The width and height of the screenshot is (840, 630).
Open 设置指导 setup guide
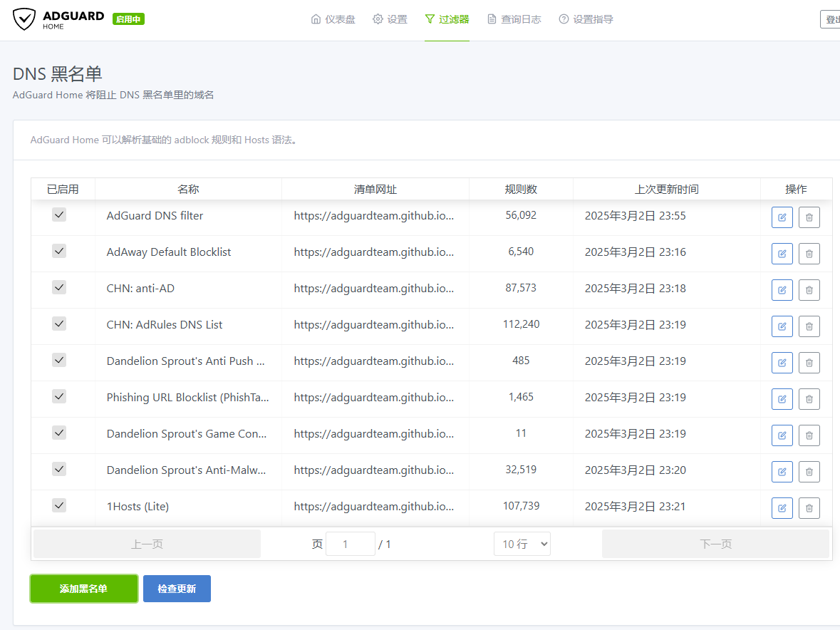click(586, 19)
